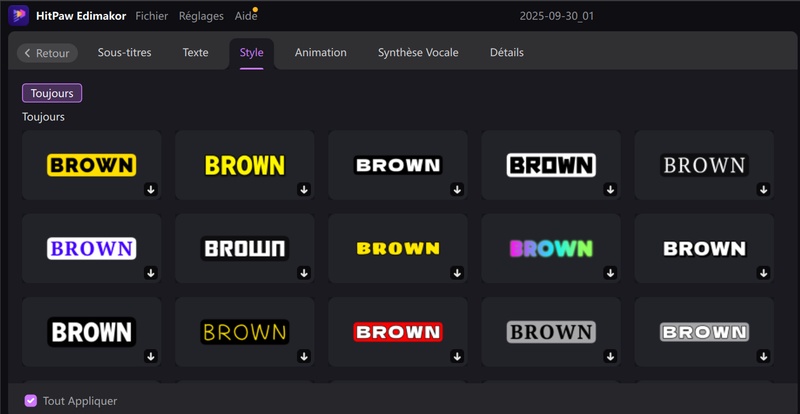Open the Fichier menu

(x=151, y=16)
